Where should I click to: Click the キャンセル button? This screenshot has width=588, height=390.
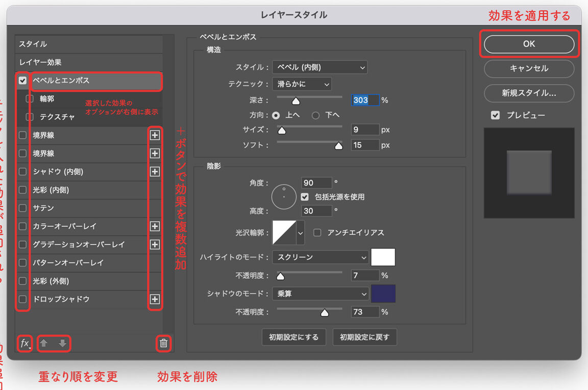529,68
